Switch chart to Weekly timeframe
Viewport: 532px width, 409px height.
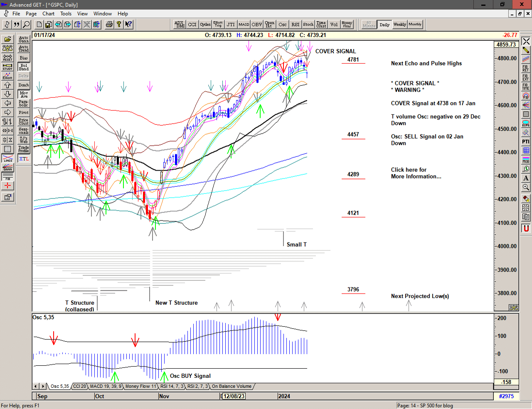click(399, 25)
